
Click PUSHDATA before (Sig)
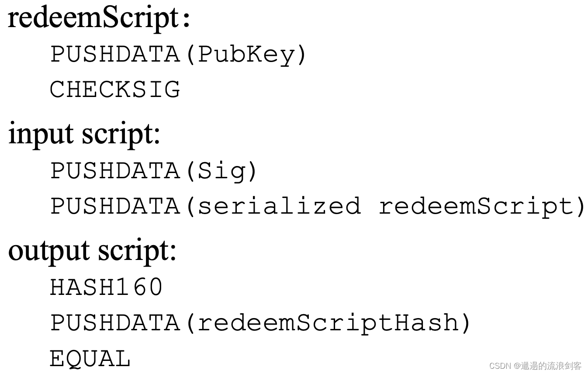[x=115, y=170]
